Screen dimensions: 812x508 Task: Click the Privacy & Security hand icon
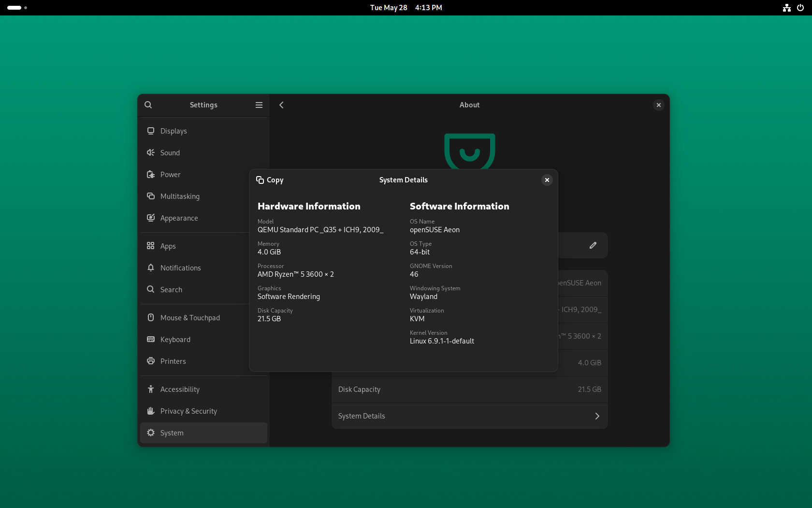pyautogui.click(x=151, y=411)
